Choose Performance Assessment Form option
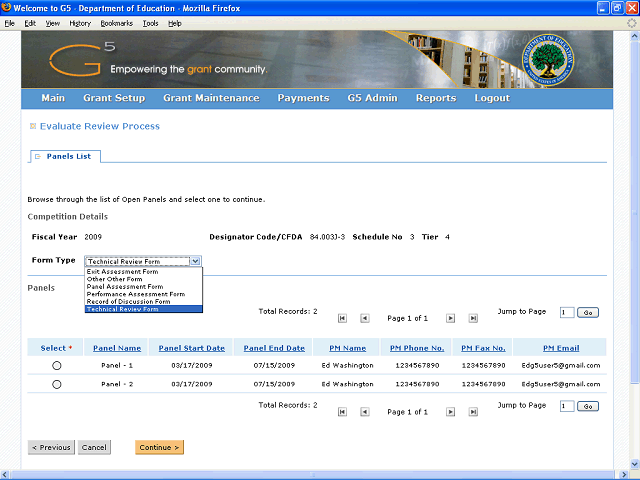Screen dimensions: 640x480 143,294
